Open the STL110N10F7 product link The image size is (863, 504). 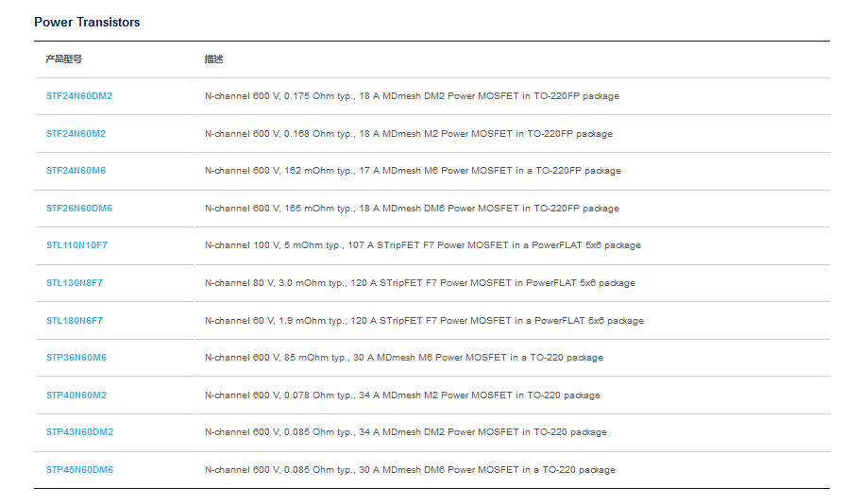pyautogui.click(x=77, y=245)
